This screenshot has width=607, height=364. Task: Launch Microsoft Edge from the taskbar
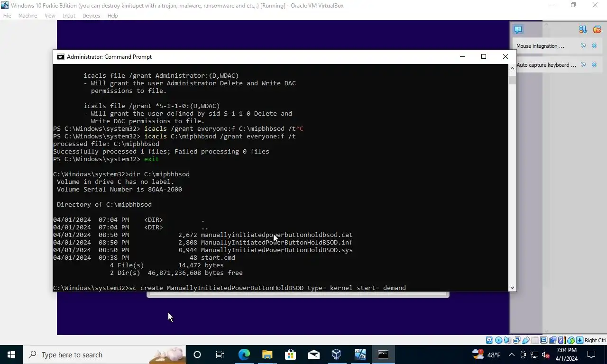pyautogui.click(x=244, y=355)
